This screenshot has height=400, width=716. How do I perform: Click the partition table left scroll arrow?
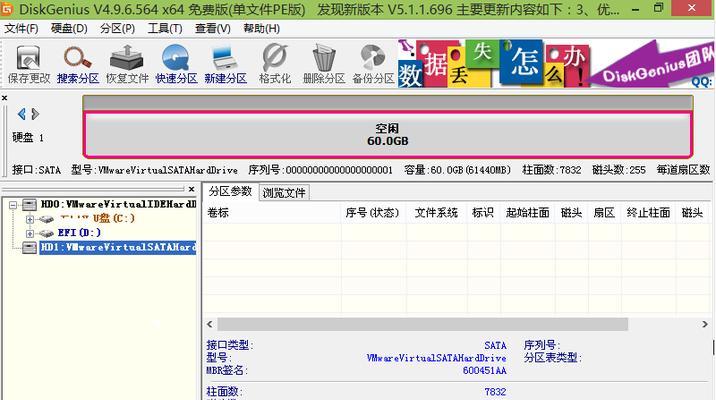(210, 324)
